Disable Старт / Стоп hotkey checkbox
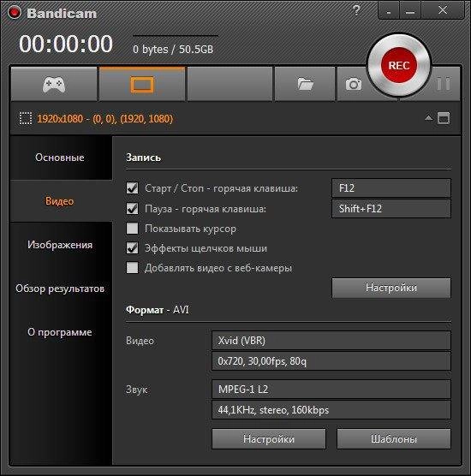Viewport: 471px width, 476px height. coord(132,187)
